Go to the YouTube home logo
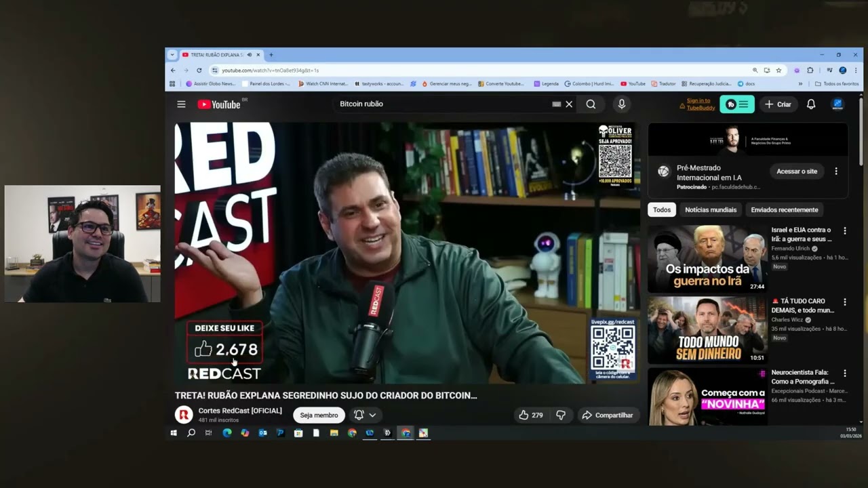This screenshot has width=868, height=488. (x=219, y=104)
